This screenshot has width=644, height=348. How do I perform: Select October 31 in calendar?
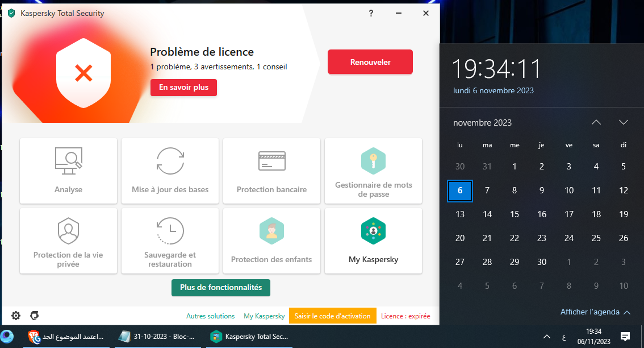(487, 167)
